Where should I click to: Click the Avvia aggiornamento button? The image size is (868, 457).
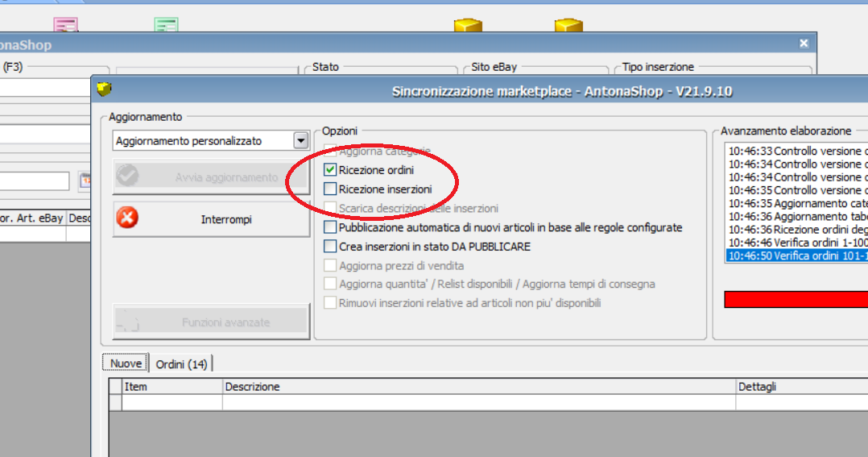coord(211,177)
